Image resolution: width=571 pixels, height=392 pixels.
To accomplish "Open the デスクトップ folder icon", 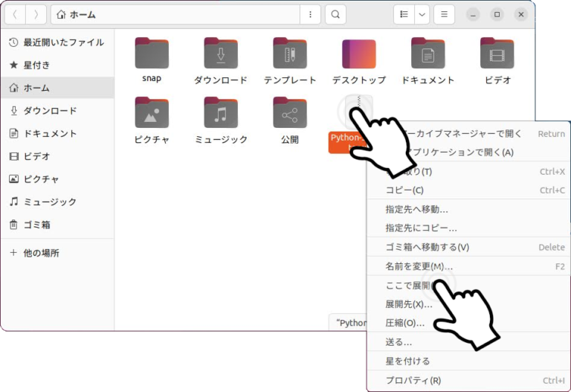I will [x=358, y=53].
